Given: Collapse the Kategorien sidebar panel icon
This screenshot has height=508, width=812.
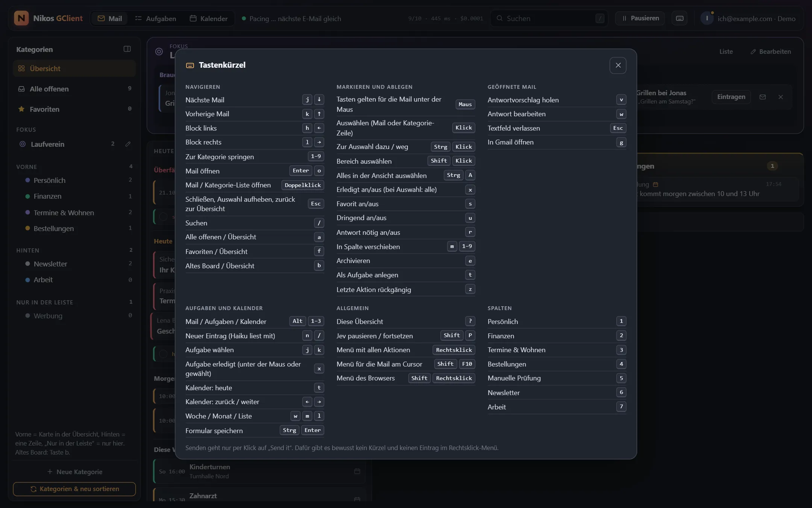Looking at the screenshot, I should (127, 49).
